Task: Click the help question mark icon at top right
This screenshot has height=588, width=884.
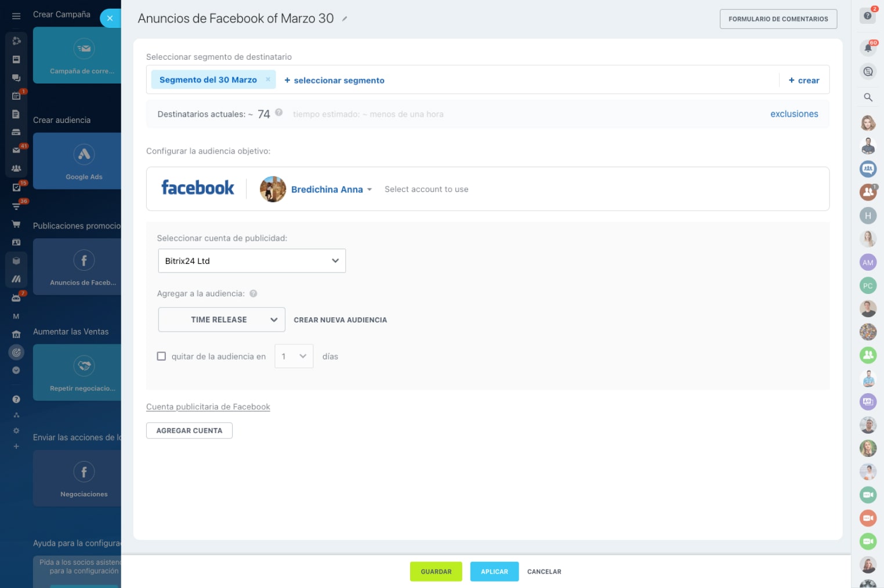Action: [x=868, y=16]
